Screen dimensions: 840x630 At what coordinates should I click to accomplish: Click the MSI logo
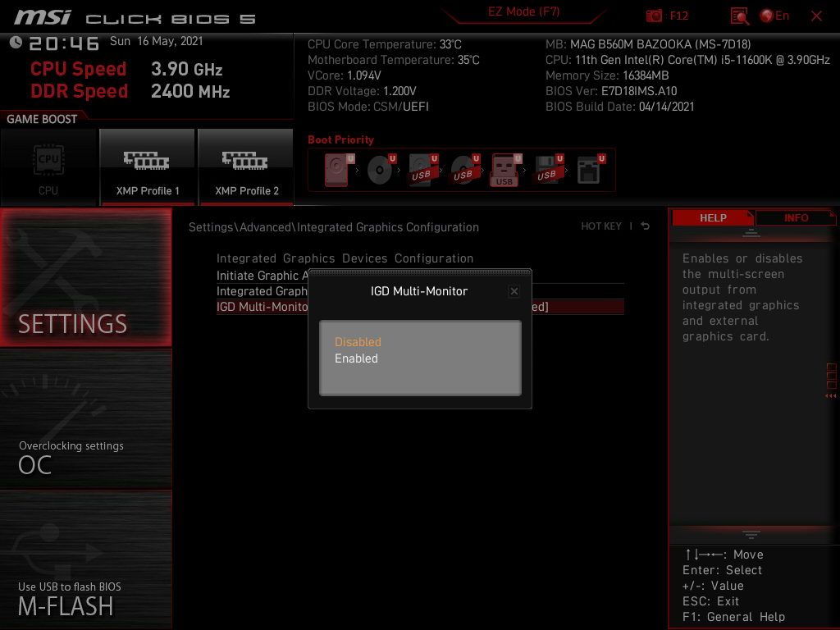(43, 17)
